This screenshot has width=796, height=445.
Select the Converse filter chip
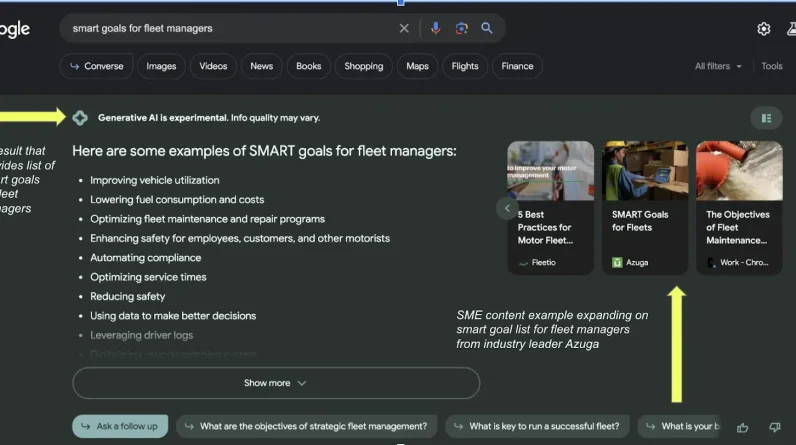click(96, 66)
